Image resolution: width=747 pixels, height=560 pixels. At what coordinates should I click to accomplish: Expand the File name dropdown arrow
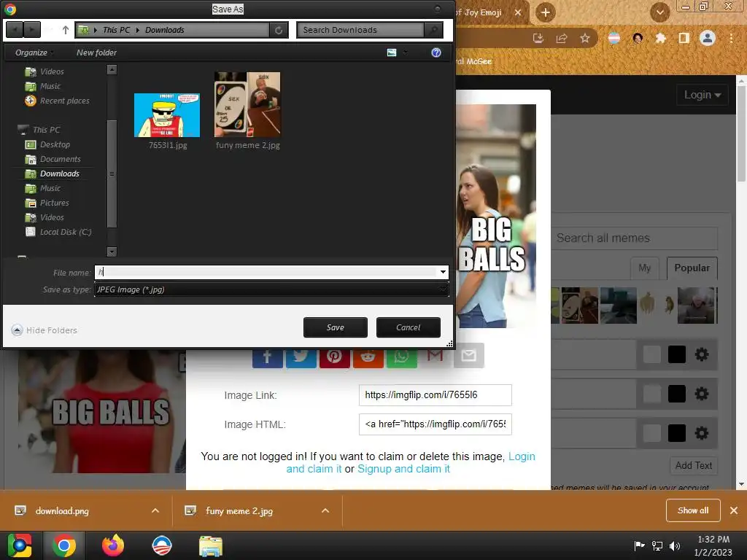click(x=443, y=272)
